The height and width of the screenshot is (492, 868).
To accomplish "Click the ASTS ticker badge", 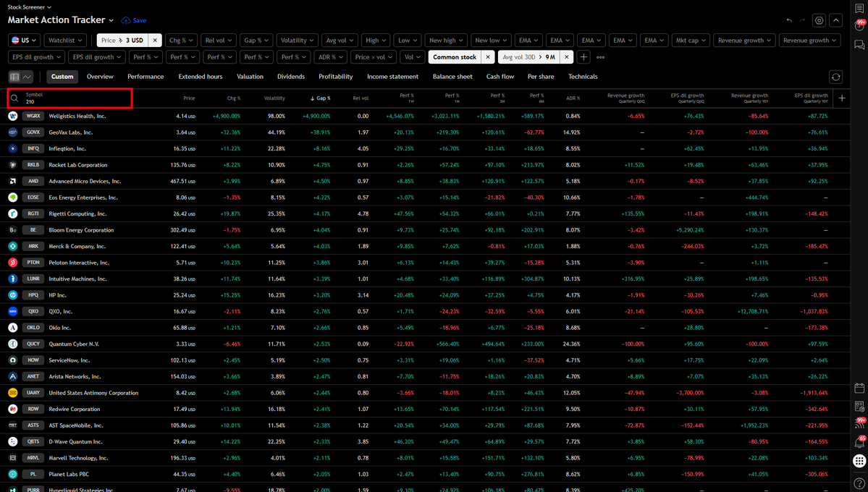I will point(33,425).
